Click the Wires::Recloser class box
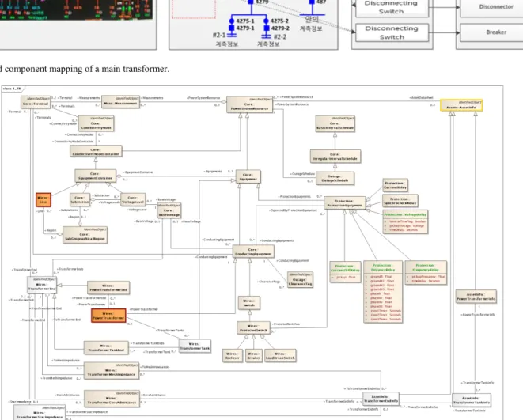The height and width of the screenshot is (420, 523). (233, 356)
